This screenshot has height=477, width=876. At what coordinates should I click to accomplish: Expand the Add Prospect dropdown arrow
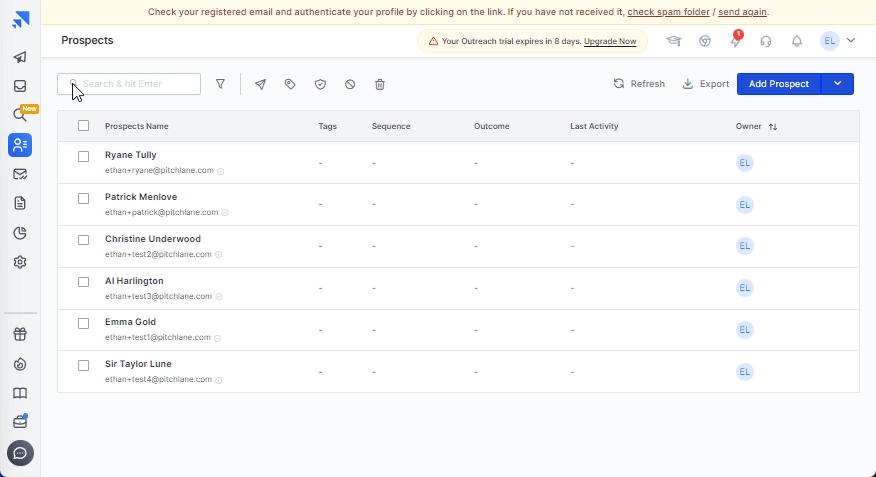point(838,84)
